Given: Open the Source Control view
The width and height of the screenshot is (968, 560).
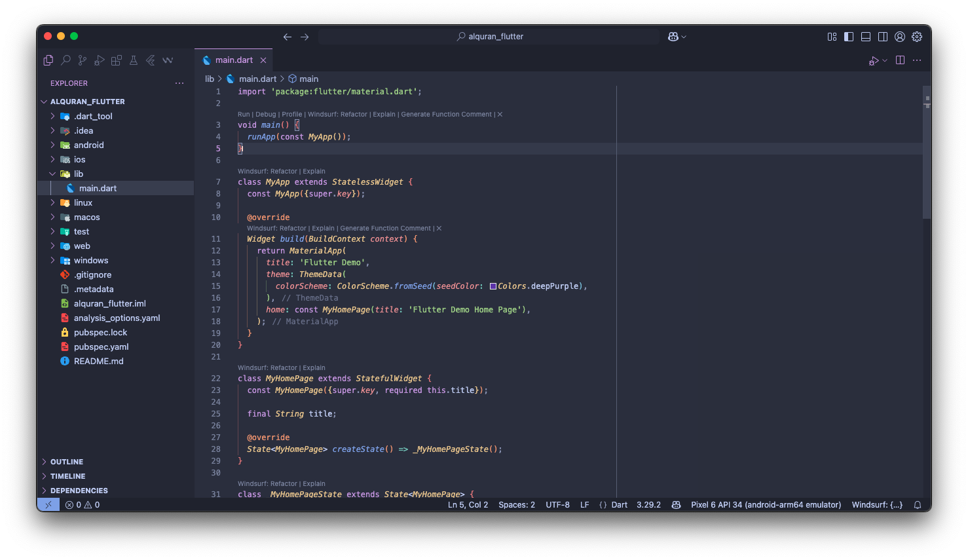Looking at the screenshot, I should [82, 60].
